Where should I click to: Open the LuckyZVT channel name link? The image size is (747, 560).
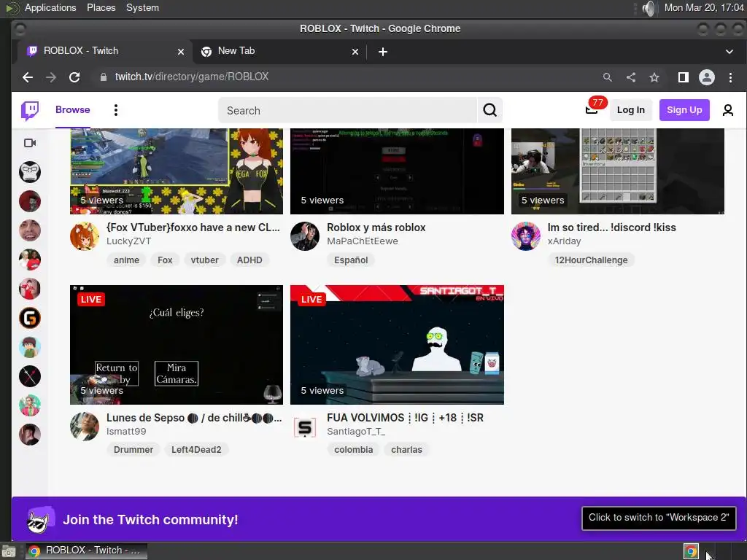[128, 241]
